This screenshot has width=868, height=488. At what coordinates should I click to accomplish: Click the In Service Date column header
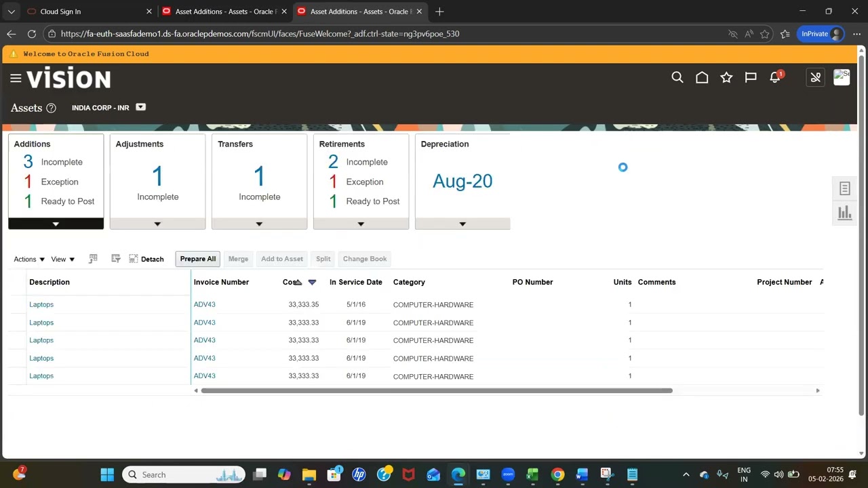(356, 282)
